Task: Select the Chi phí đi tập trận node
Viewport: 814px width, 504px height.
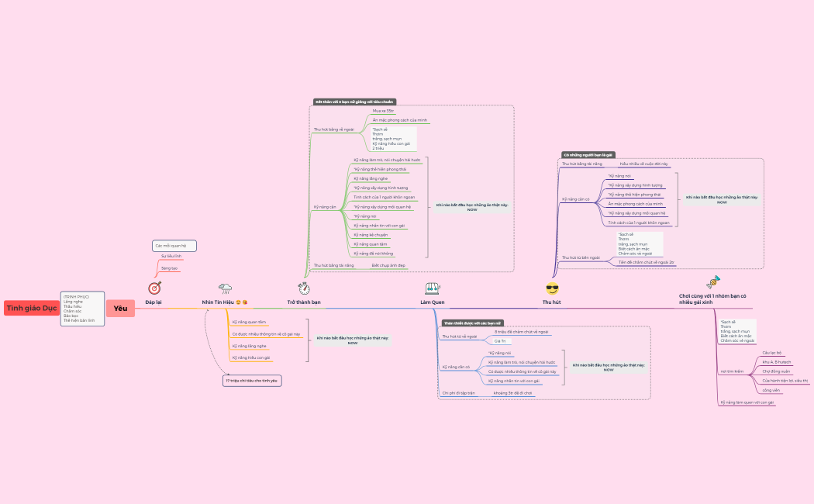Action: tap(458, 393)
